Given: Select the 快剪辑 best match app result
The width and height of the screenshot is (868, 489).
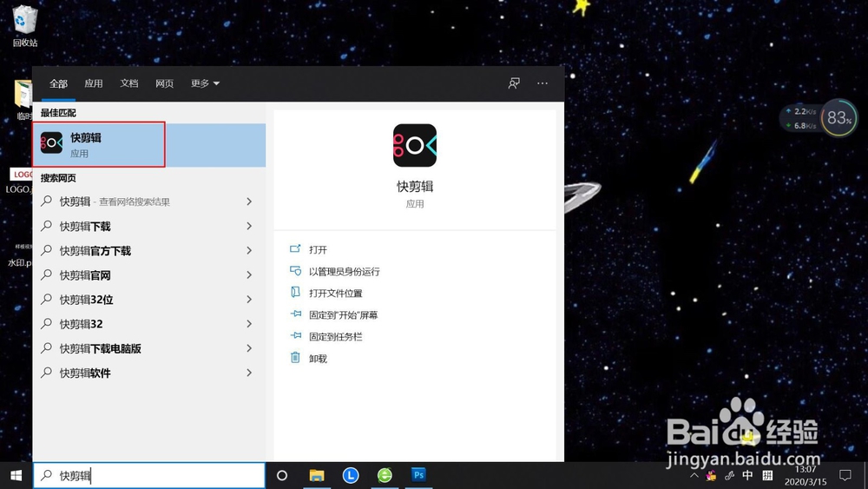Looking at the screenshot, I should (x=149, y=145).
